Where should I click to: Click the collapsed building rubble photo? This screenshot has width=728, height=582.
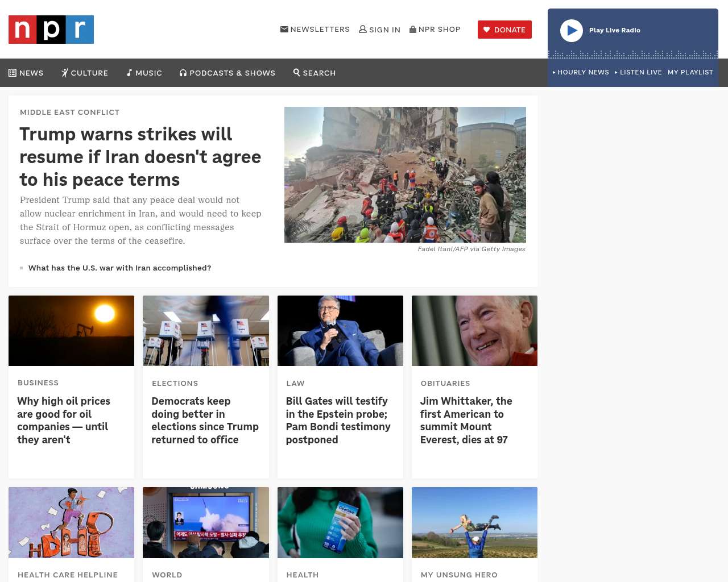(x=405, y=174)
